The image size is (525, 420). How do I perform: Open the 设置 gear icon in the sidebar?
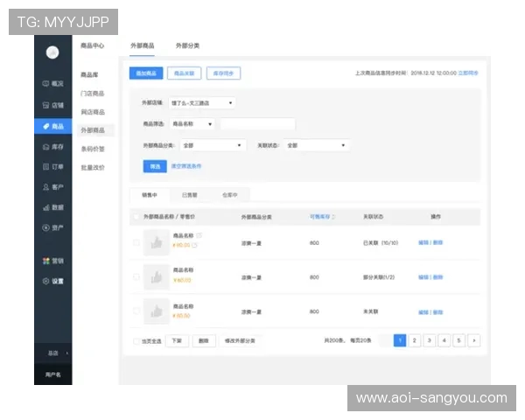point(45,281)
